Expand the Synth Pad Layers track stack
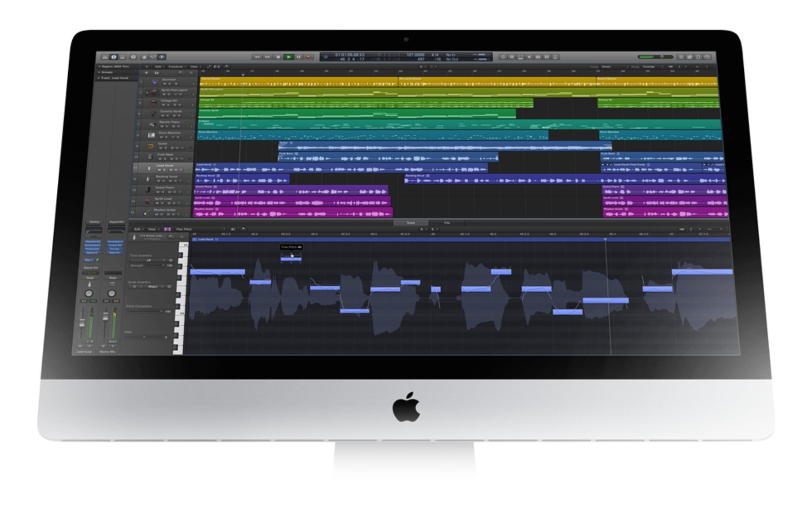The height and width of the screenshot is (529, 812). click(147, 93)
